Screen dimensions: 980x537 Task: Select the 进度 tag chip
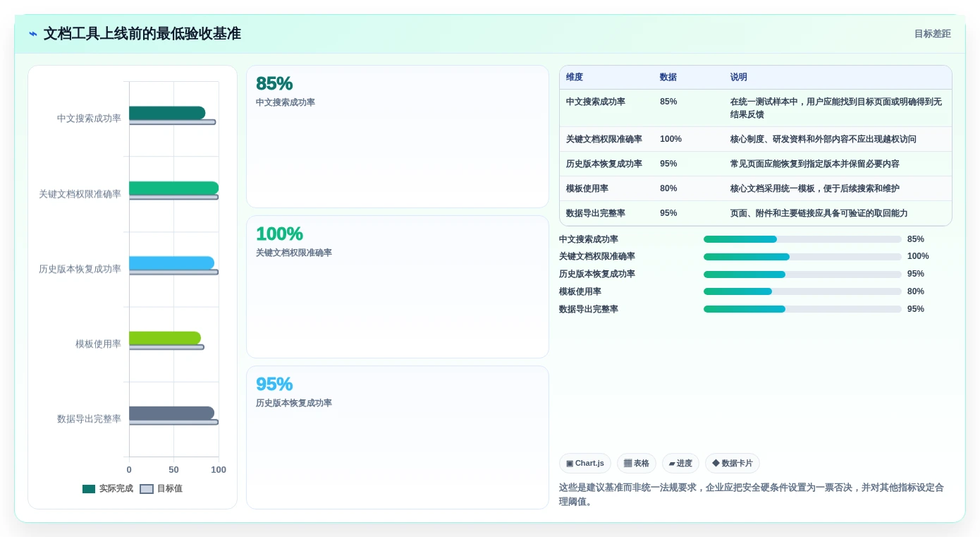[680, 464]
